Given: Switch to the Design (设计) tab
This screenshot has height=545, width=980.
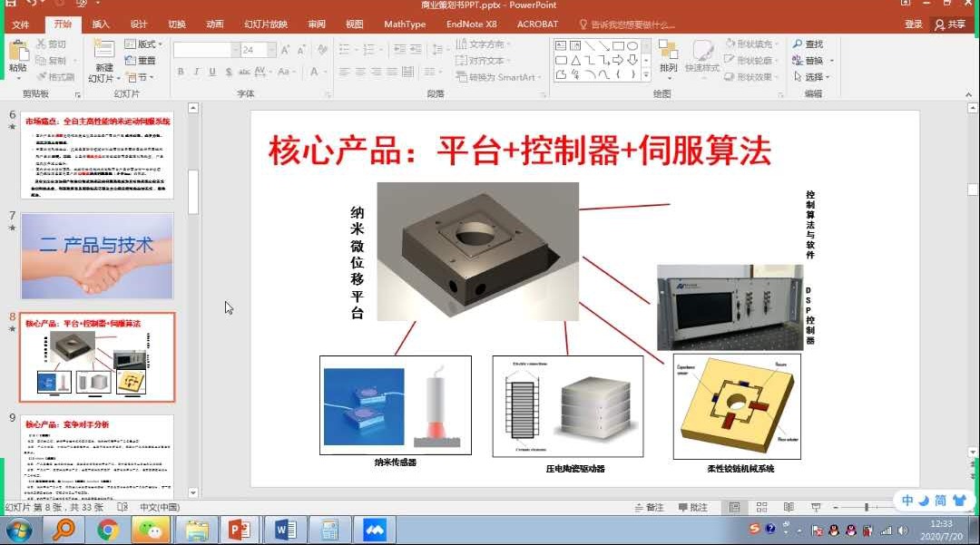Looking at the screenshot, I should tap(139, 24).
